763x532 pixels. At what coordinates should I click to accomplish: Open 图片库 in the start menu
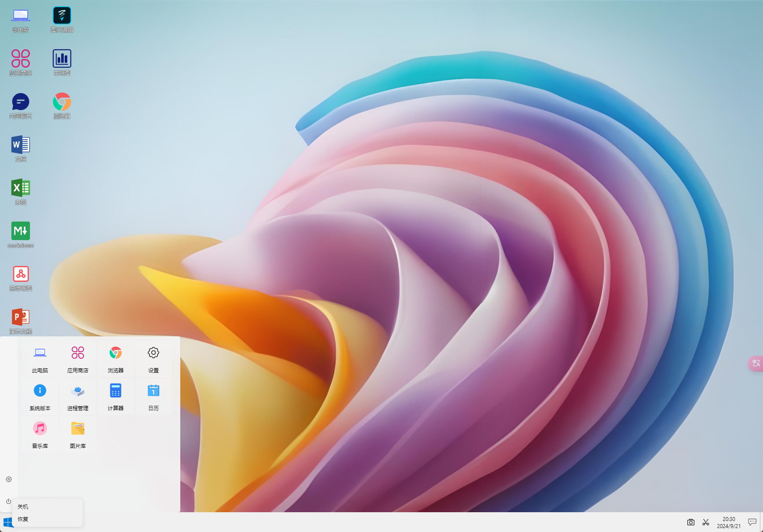(x=78, y=435)
